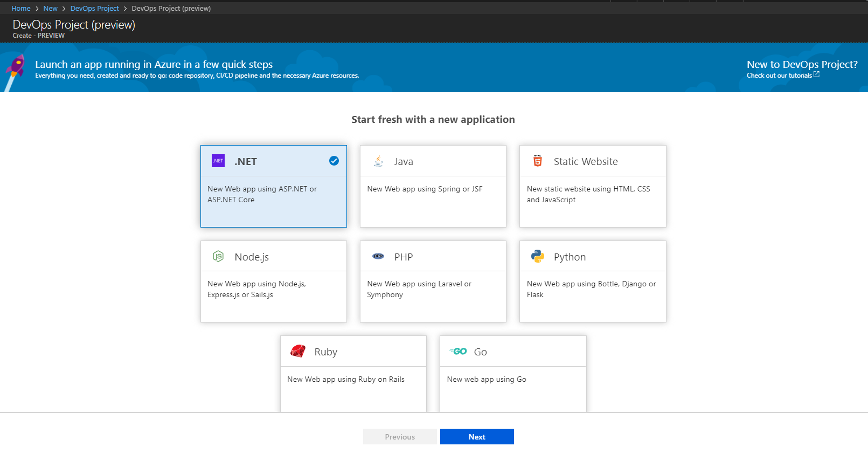Image resolution: width=868 pixels, height=453 pixels.
Task: Click the Node.js hexagon icon
Action: click(x=218, y=256)
